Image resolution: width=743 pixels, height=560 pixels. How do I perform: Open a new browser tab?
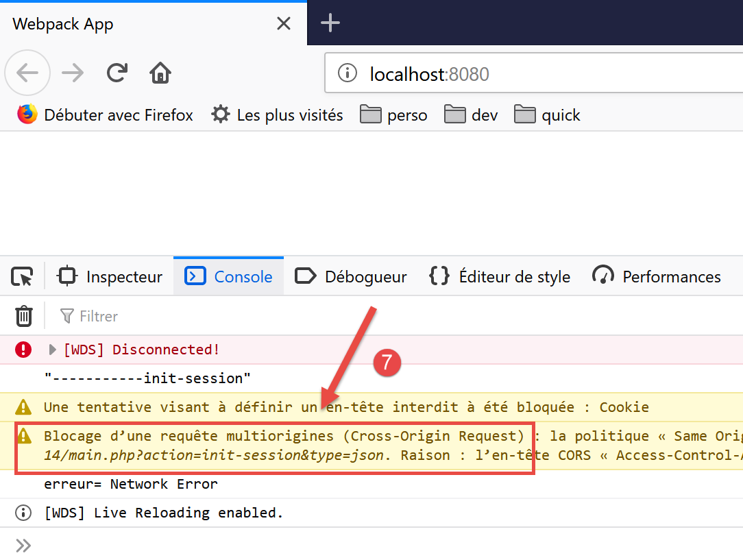[330, 23]
